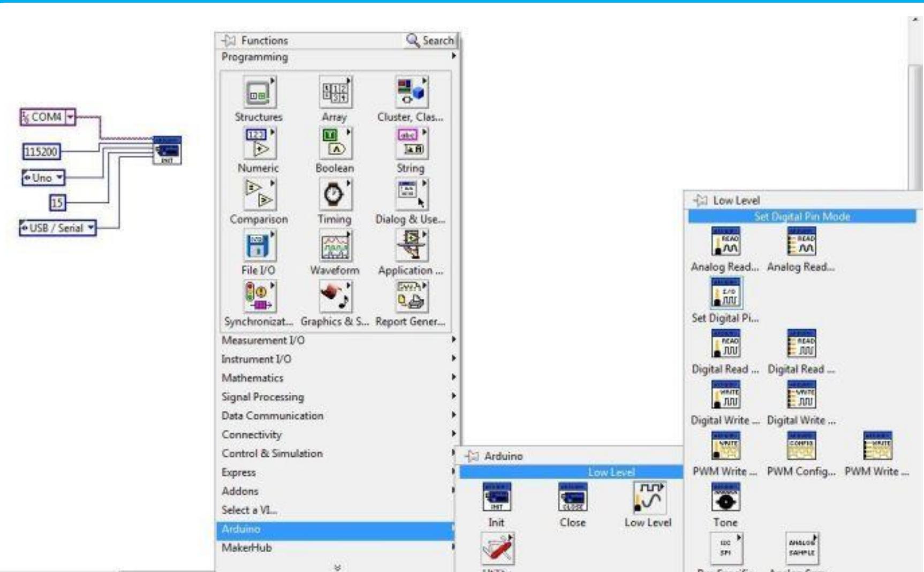Open the Waveform palette icon
Viewport: 924px width, 572px height.
[335, 245]
